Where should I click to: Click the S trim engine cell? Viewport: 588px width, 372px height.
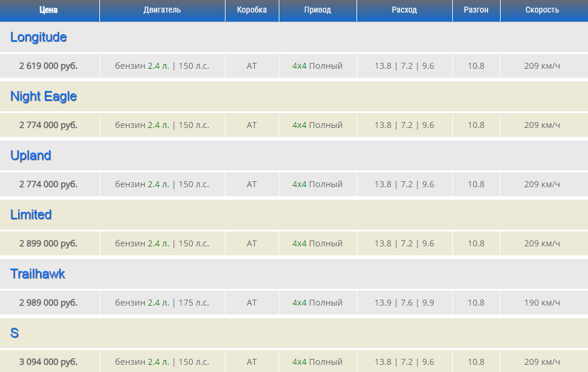pyautogui.click(x=162, y=362)
